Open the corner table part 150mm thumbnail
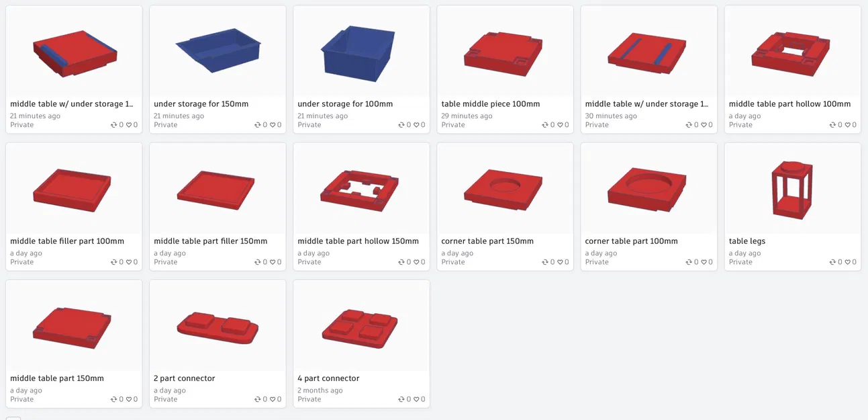Screen dimensions: 868x420 click(505, 189)
